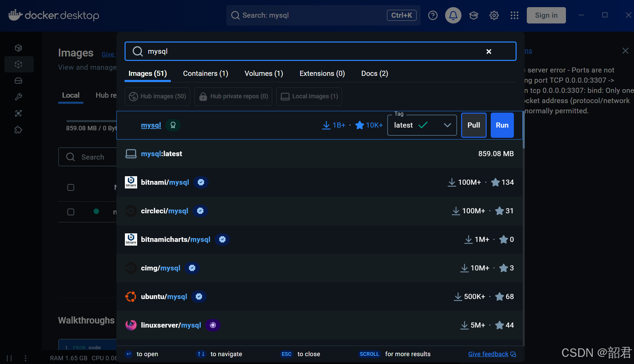Dismiss the server error notification panel
Screen dimensions: 634x364
625,51
